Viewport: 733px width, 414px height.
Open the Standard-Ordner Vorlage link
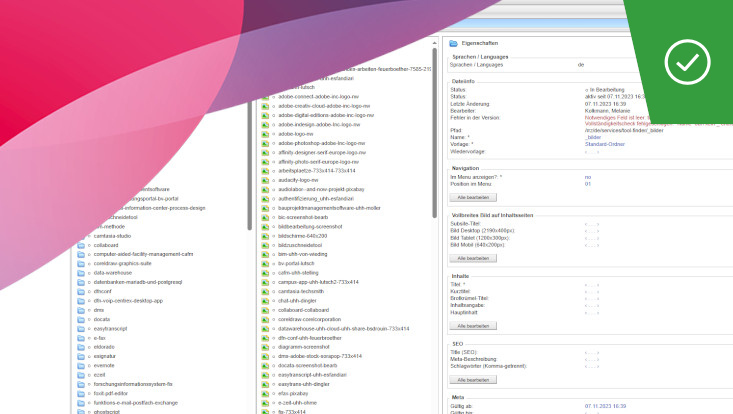[x=605, y=144]
